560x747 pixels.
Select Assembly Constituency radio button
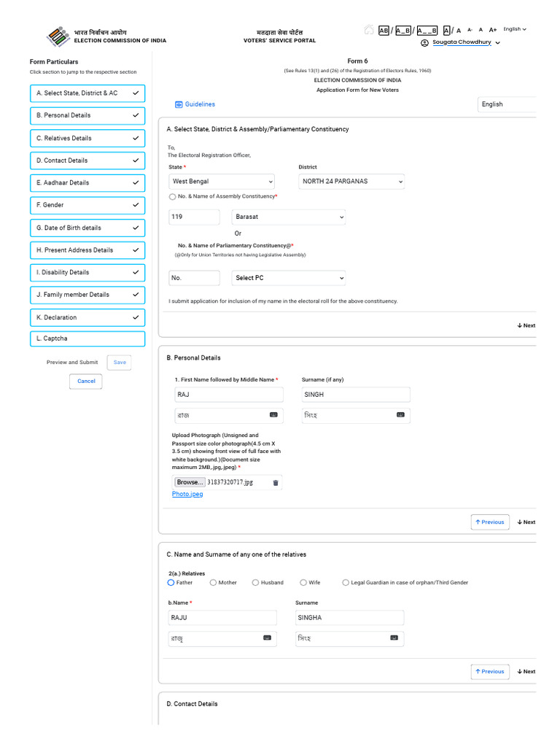pos(172,197)
